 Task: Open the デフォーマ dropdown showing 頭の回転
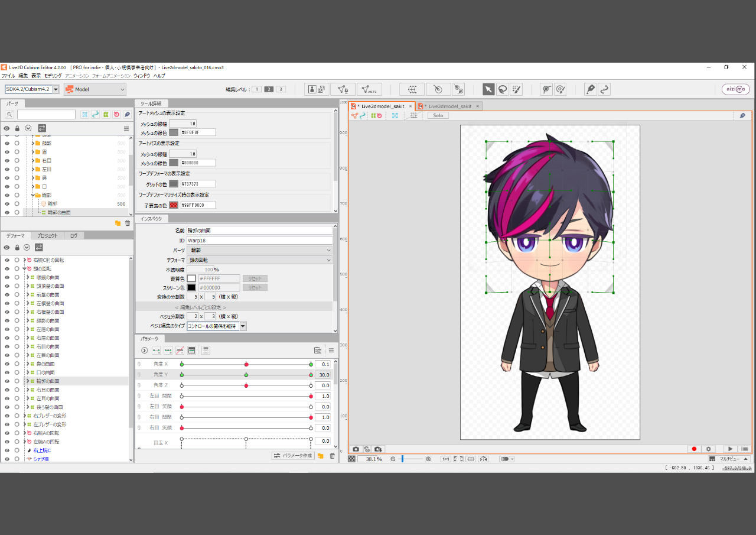pos(259,260)
